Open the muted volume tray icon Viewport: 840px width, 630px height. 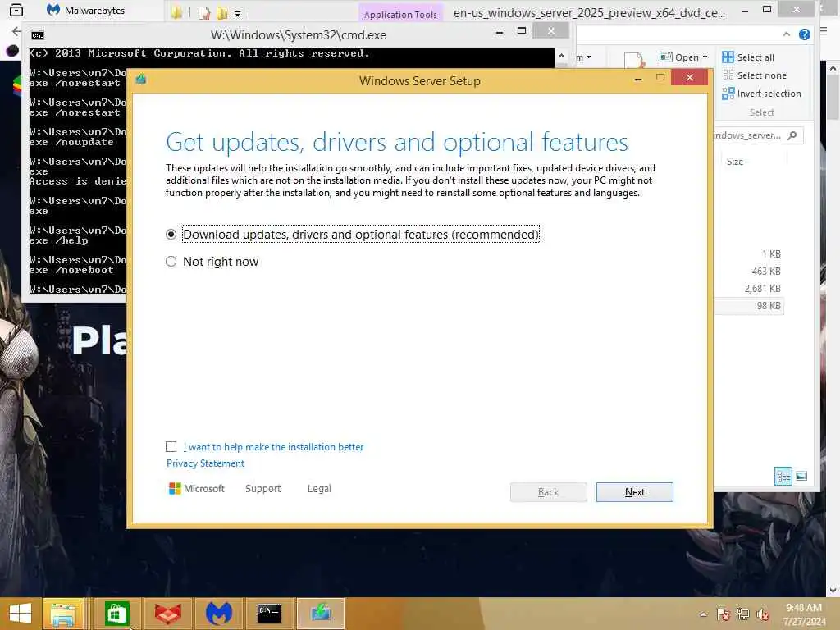(x=762, y=614)
